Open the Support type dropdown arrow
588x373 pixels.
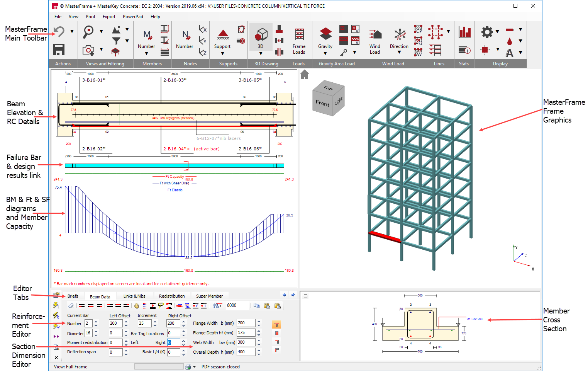click(x=222, y=54)
